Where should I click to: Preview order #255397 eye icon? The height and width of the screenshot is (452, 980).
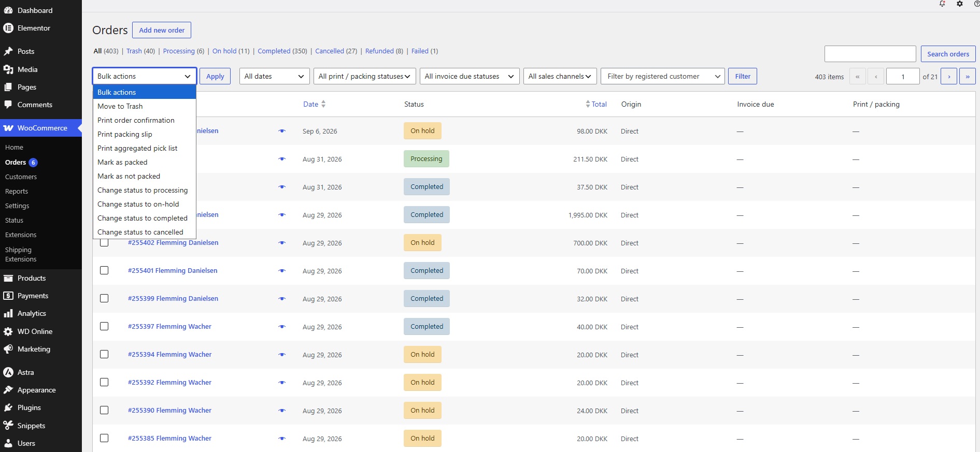click(282, 327)
